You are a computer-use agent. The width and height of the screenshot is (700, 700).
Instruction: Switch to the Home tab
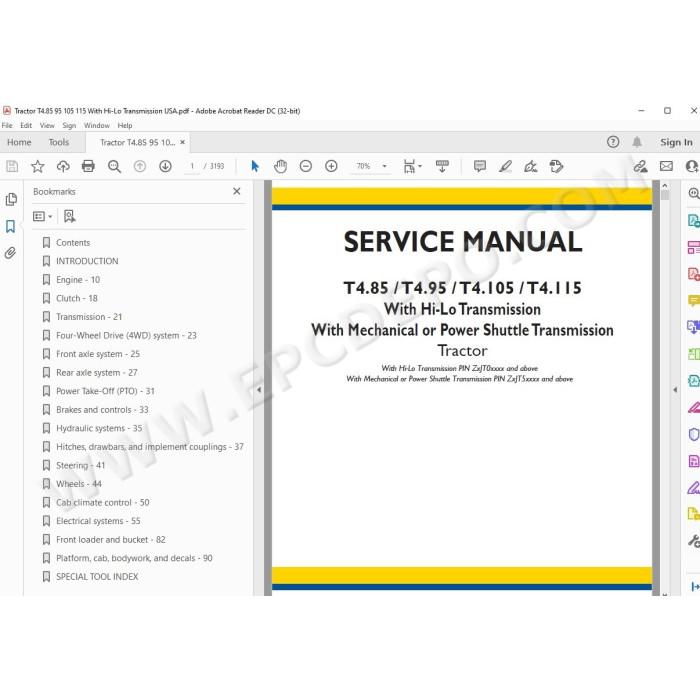point(19,142)
